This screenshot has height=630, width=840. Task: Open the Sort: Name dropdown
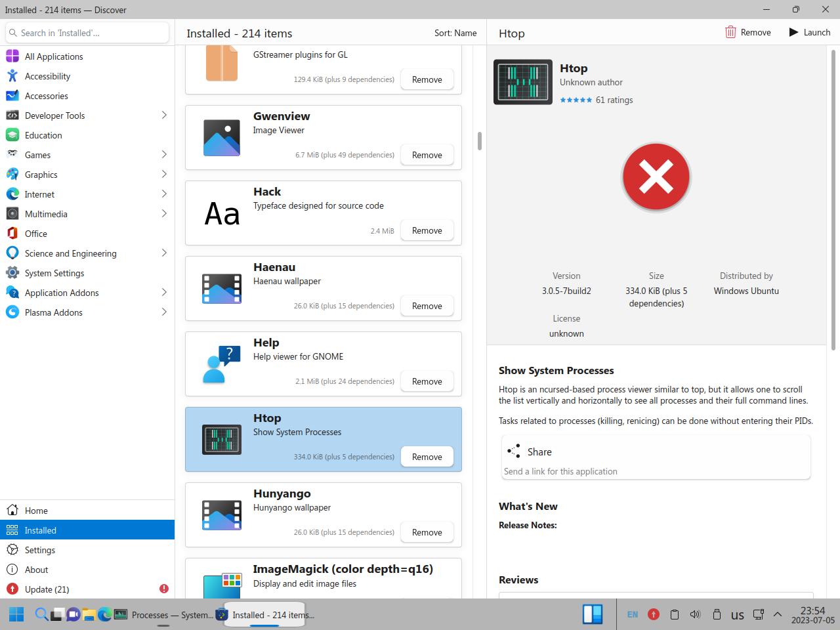(x=455, y=33)
